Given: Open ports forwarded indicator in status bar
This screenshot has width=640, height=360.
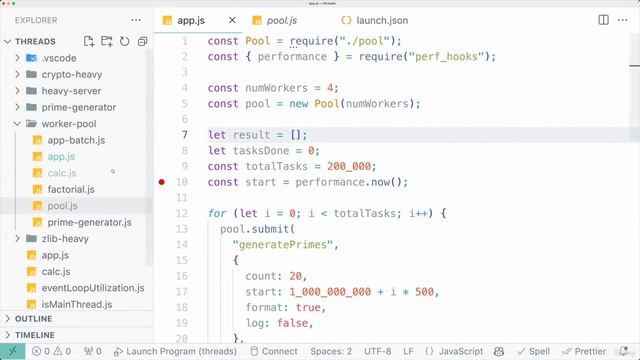Looking at the screenshot, I should click(93, 351).
